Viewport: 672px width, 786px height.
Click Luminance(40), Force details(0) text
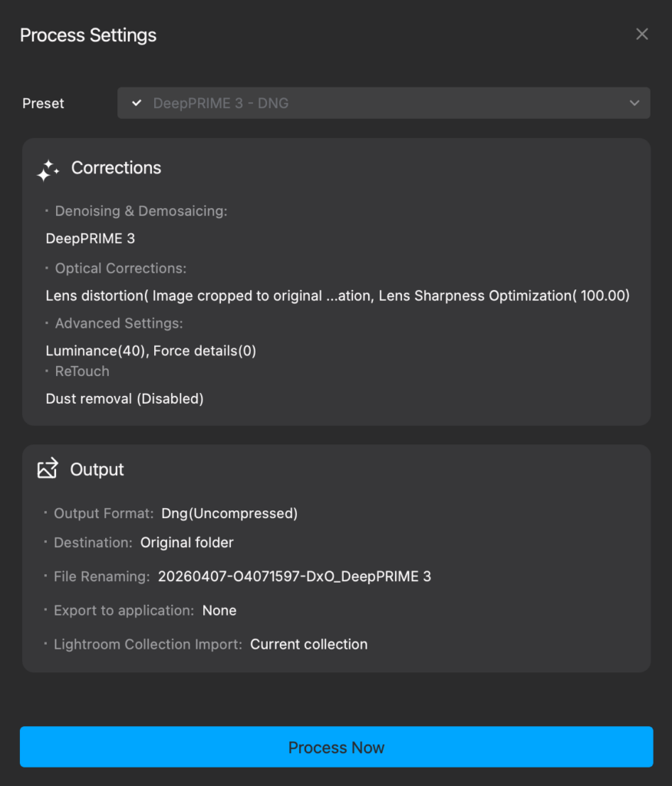pyautogui.click(x=151, y=351)
